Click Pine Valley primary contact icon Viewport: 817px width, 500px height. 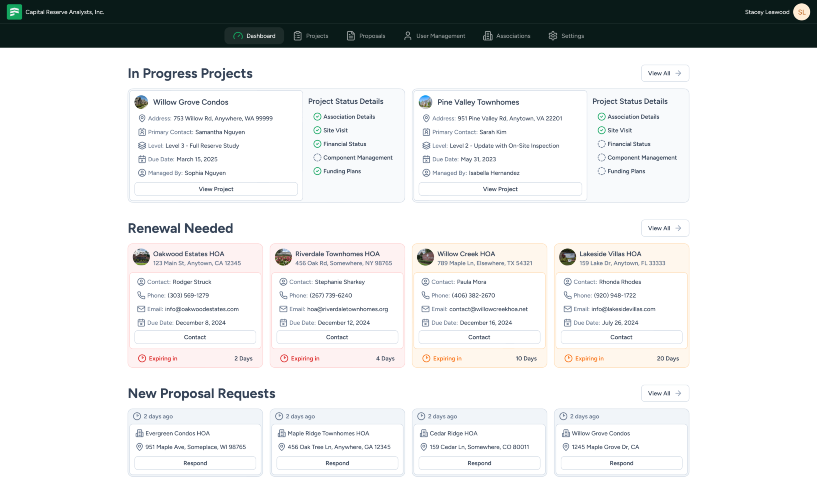point(426,132)
